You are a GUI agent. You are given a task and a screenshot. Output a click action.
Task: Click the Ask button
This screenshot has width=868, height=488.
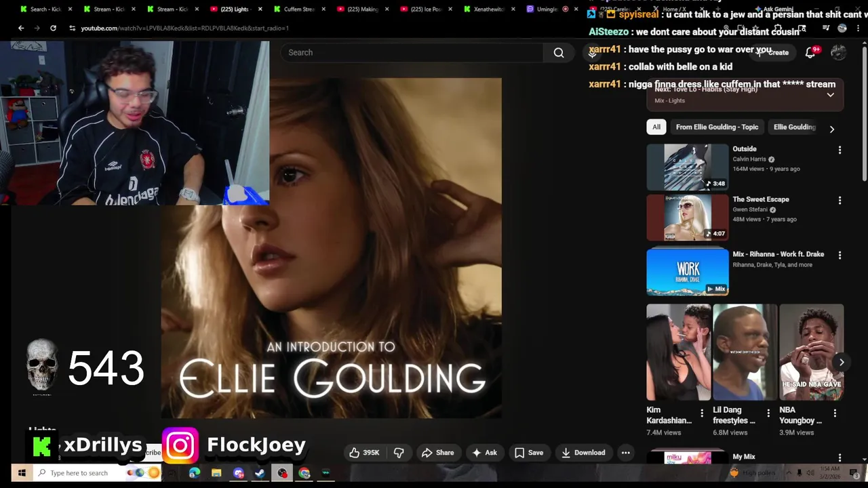pos(484,453)
